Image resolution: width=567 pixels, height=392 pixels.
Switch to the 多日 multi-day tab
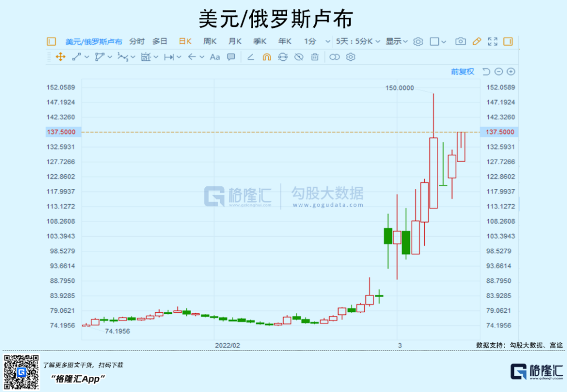160,41
